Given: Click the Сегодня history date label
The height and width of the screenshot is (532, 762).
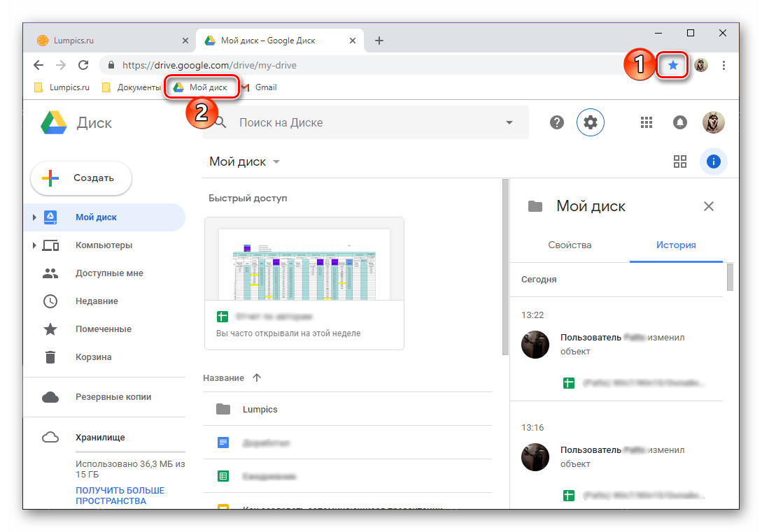Looking at the screenshot, I should click(539, 280).
